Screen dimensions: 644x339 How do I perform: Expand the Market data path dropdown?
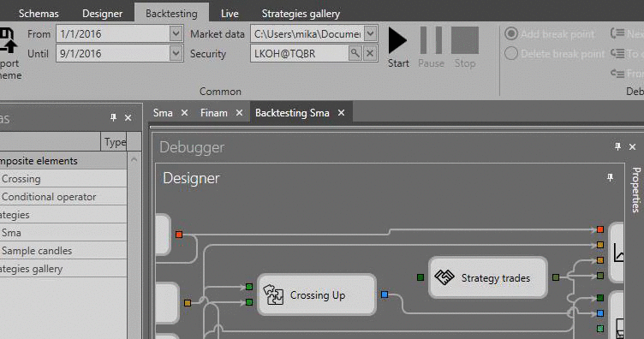coord(370,33)
